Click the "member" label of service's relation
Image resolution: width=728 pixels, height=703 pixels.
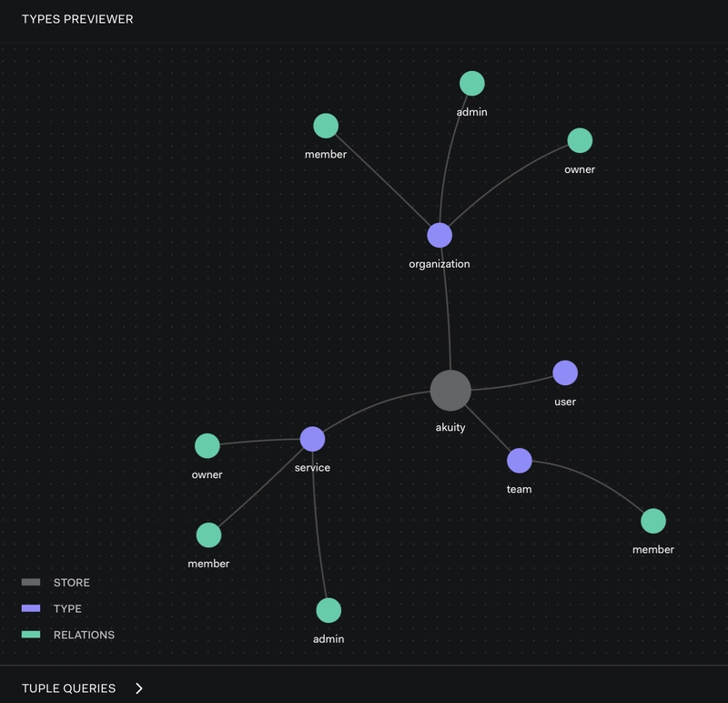tap(208, 564)
